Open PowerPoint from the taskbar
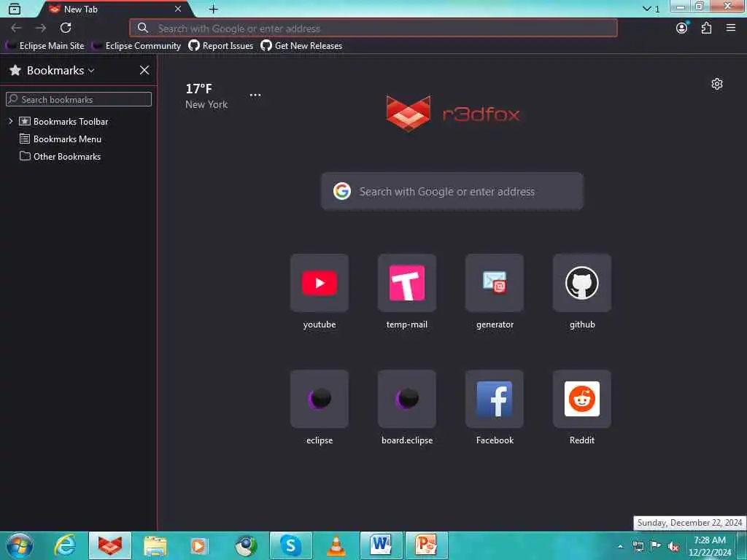This screenshot has width=747, height=560. tap(426, 545)
